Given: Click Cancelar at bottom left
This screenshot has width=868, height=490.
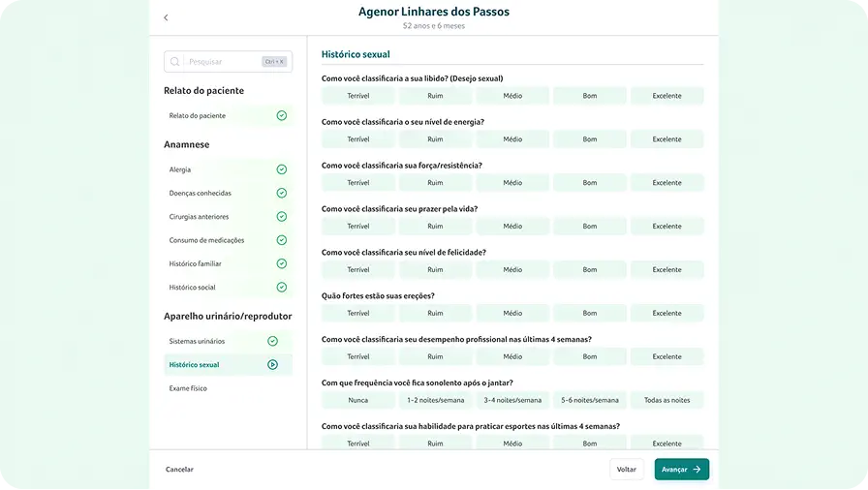Looking at the screenshot, I should [x=179, y=470].
